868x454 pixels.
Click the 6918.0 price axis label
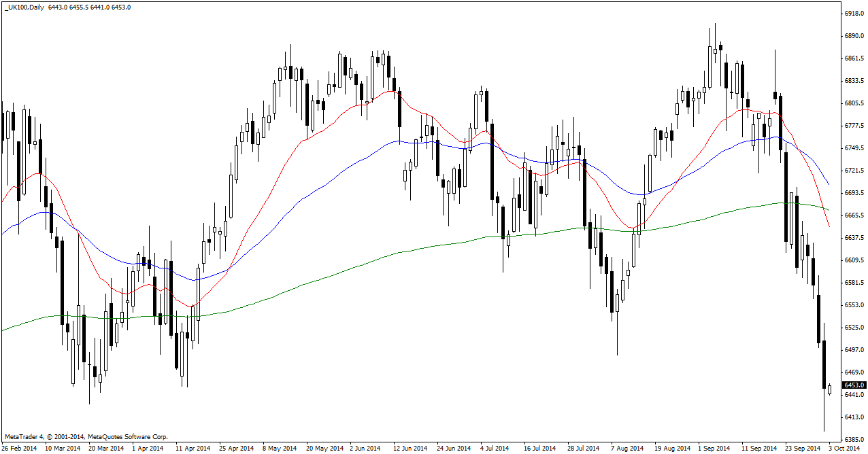tap(854, 14)
